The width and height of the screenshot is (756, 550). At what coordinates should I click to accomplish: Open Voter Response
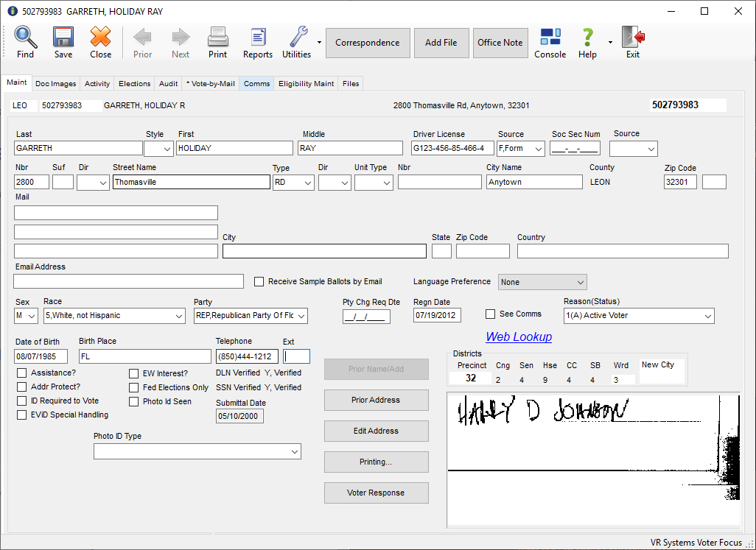[376, 493]
